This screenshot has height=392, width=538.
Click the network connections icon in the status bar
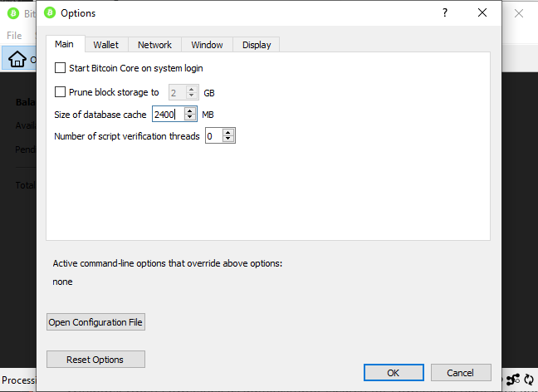click(x=513, y=380)
